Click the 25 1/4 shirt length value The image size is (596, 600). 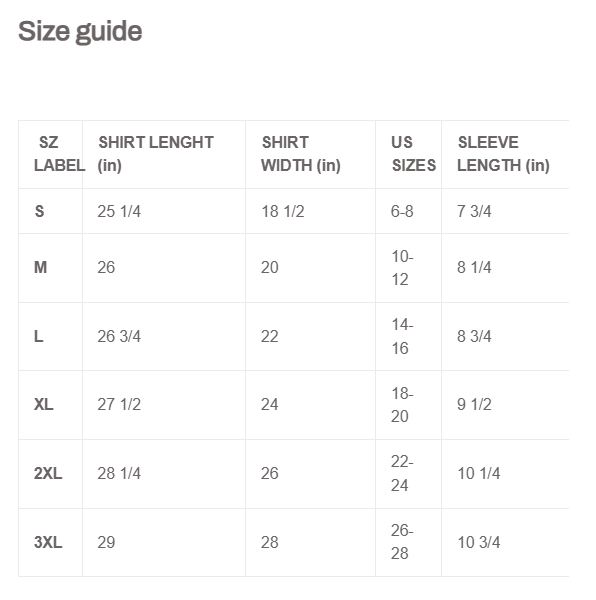pyautogui.click(x=119, y=211)
